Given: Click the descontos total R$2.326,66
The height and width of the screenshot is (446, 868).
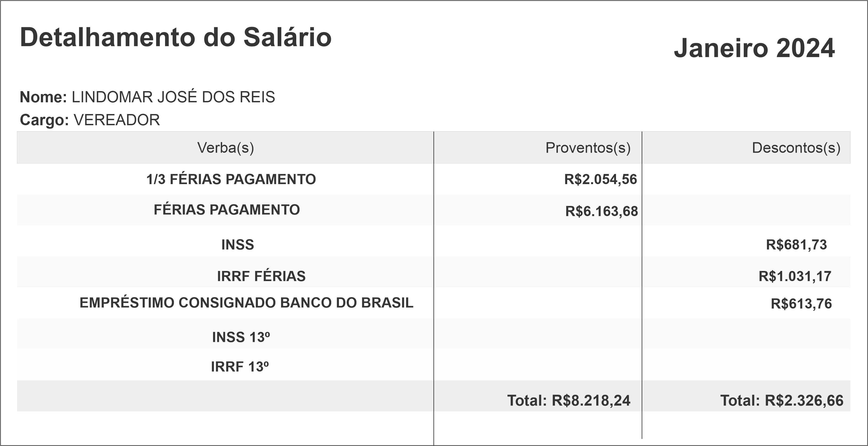Looking at the screenshot, I should (781, 400).
